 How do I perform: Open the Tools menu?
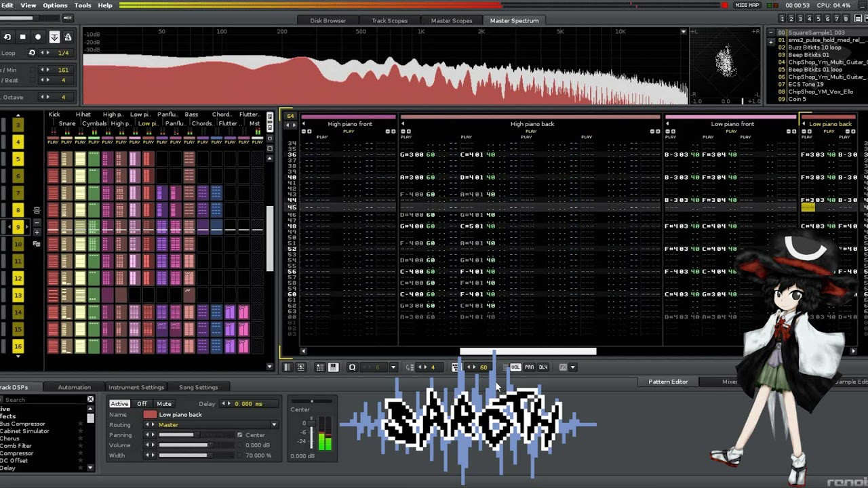[x=83, y=5]
